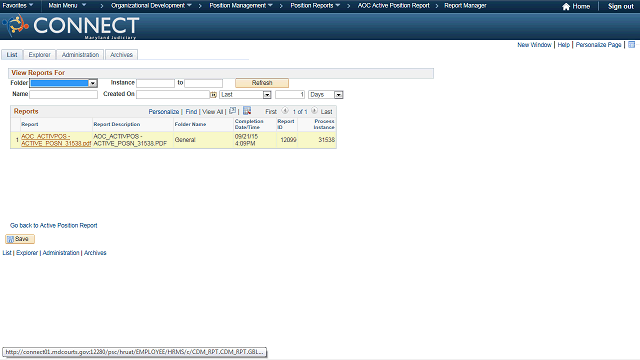Sort by Folder Name column header
The height and width of the screenshot is (360, 640).
click(190, 124)
